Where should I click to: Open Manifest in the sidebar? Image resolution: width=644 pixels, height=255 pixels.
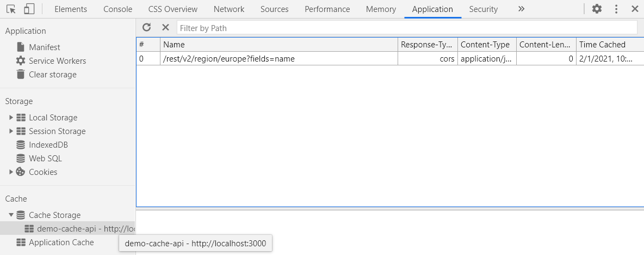[45, 47]
